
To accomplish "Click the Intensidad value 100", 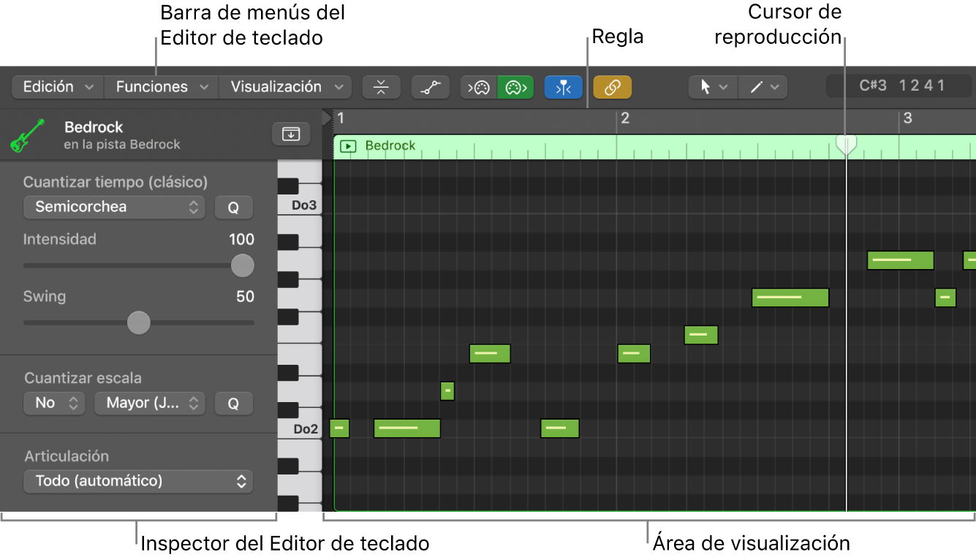I will pos(241,239).
